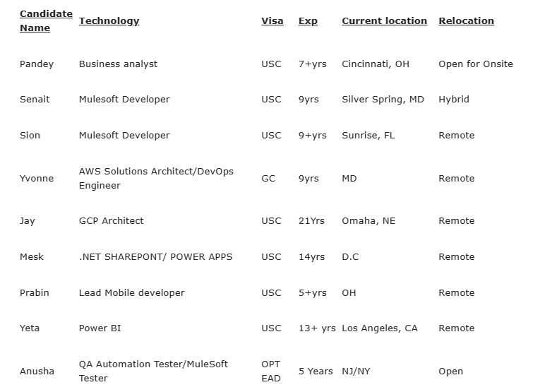Select candidate name Sion
This screenshot has width=557, height=392.
30,135
